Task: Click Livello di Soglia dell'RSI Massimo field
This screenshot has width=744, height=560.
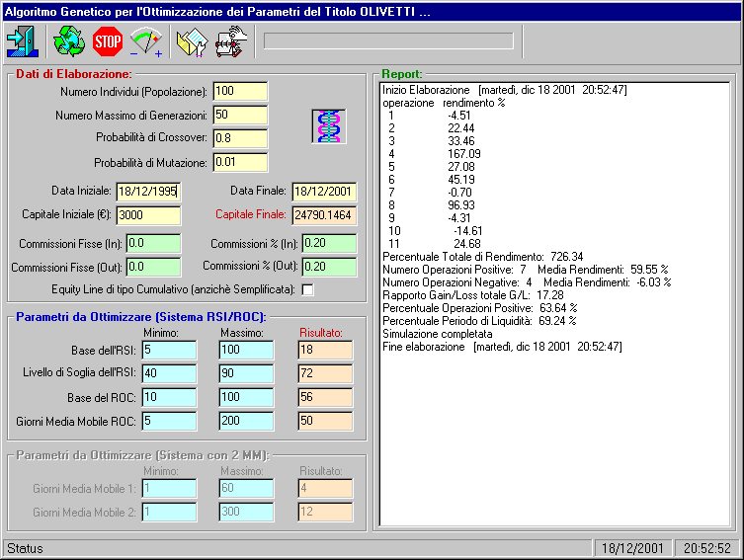Action: pyautogui.click(x=246, y=373)
